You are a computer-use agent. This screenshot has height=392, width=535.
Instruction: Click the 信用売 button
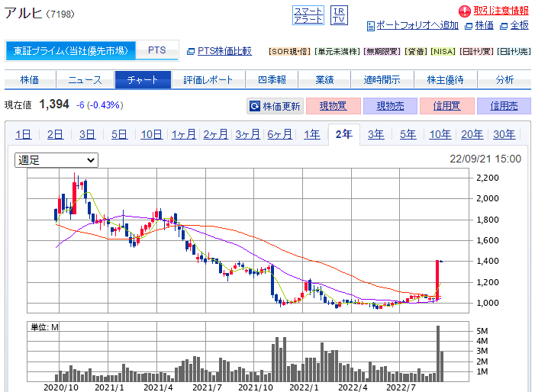tap(504, 106)
